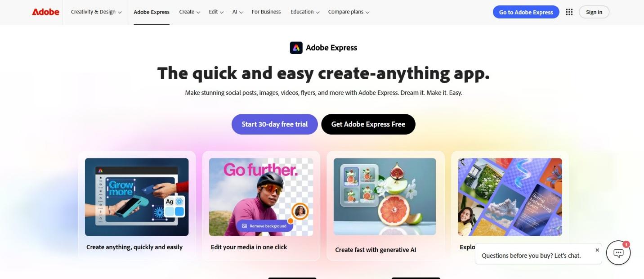This screenshot has width=644, height=279.
Task: Click the Go to Adobe Express button
Action: [526, 12]
